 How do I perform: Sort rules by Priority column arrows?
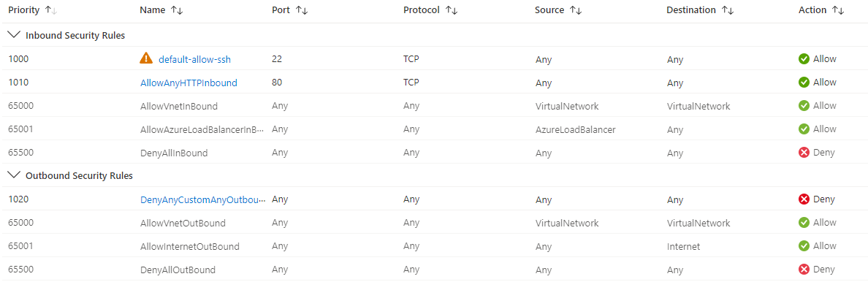click(51, 10)
